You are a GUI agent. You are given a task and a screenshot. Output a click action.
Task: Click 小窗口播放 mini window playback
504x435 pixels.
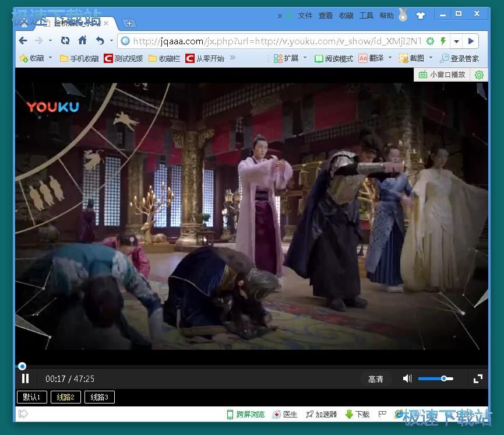442,75
